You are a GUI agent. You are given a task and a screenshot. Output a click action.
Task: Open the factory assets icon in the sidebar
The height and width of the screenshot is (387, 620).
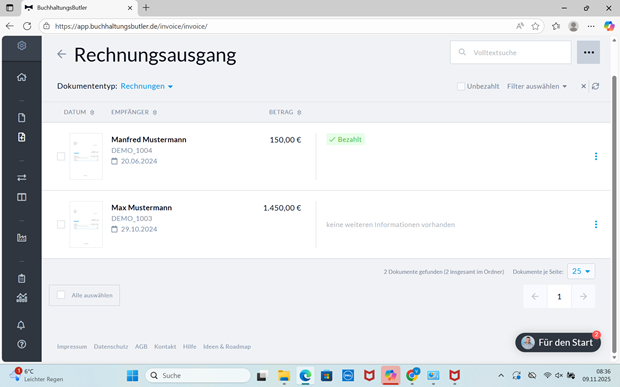pos(22,238)
